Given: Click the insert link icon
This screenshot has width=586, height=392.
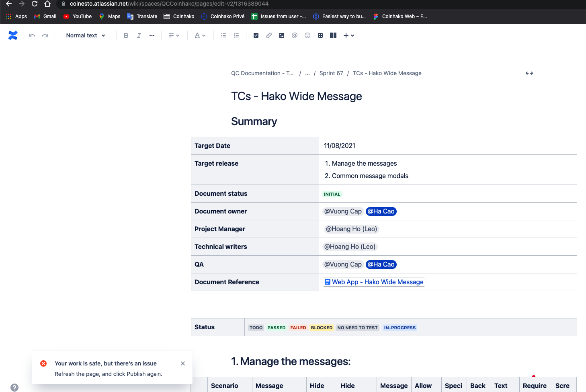Looking at the screenshot, I should [269, 35].
